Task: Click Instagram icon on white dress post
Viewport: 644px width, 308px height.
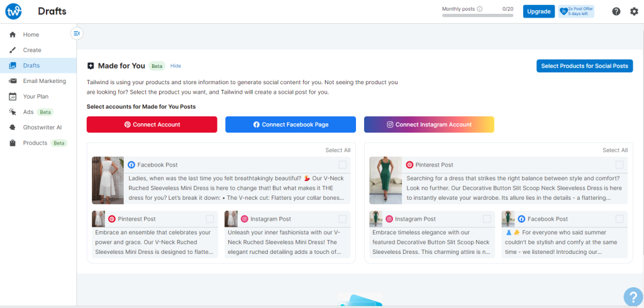Action: tap(245, 219)
